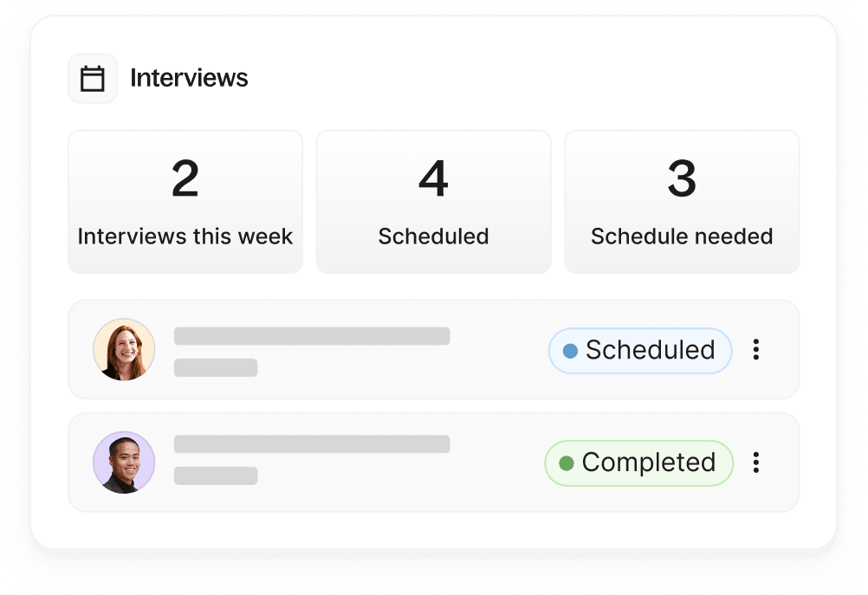Open the "Interviews this week" label
The width and height of the screenshot is (868, 595).
(x=185, y=236)
